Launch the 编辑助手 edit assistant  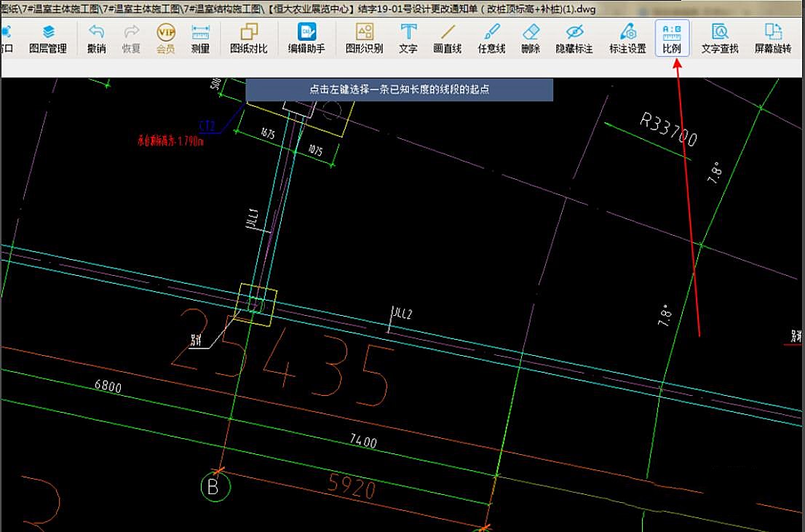pos(306,39)
